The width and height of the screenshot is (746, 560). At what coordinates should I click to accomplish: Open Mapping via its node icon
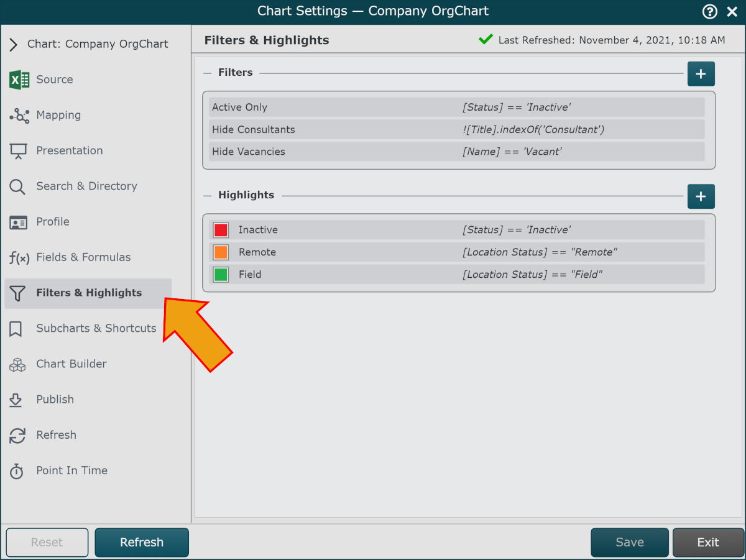click(19, 116)
